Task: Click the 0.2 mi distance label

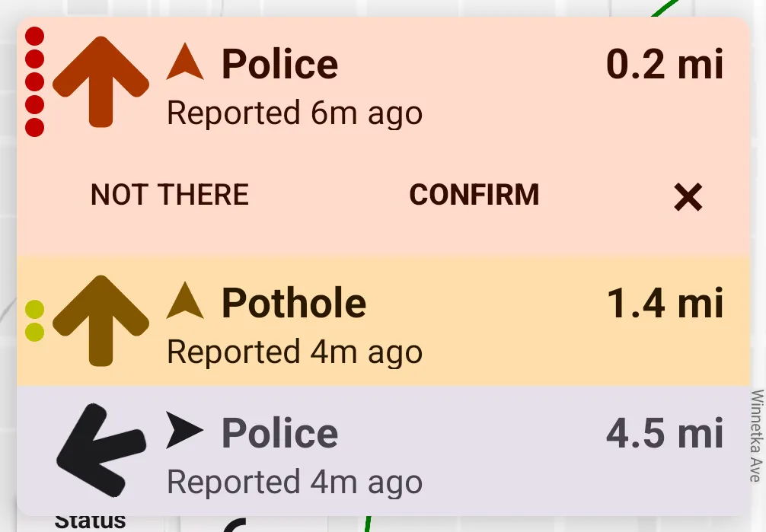Action: pyautogui.click(x=664, y=64)
